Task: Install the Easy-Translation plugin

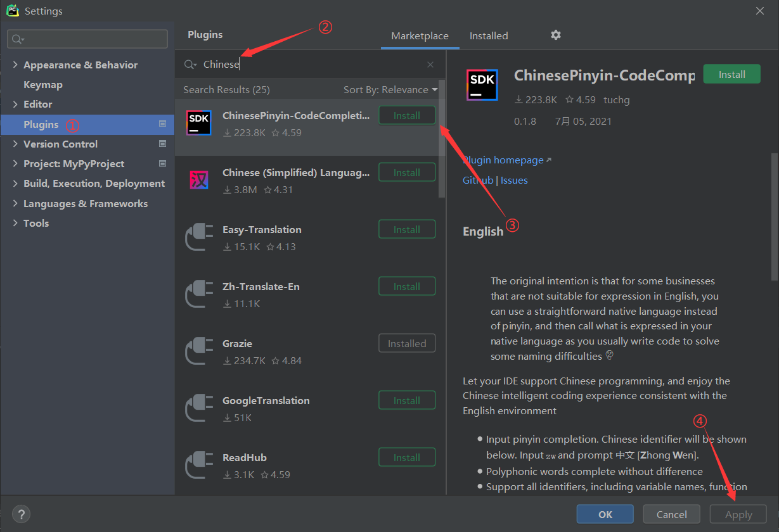Action: click(407, 229)
